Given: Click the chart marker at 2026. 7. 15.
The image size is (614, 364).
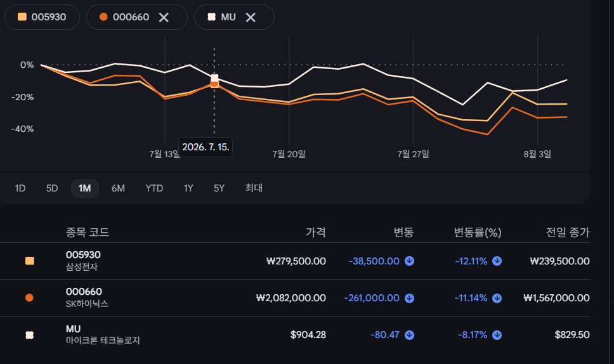Looking at the screenshot, I should click(x=214, y=81).
